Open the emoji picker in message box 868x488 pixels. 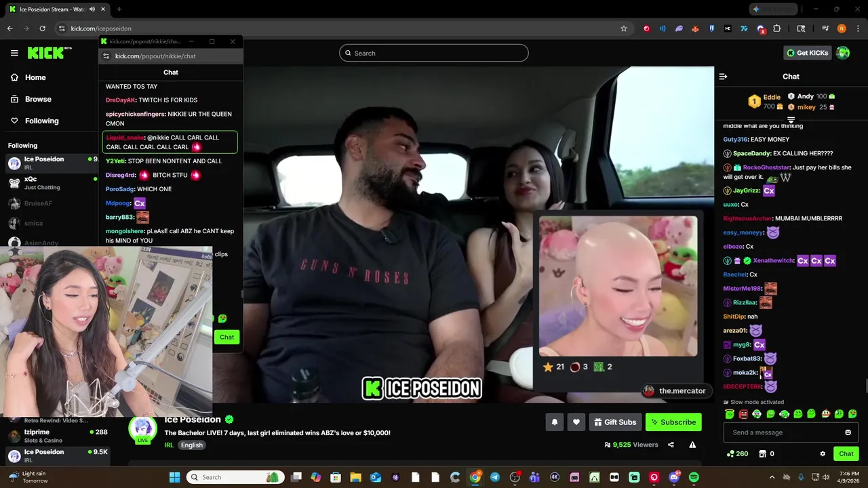point(848,432)
